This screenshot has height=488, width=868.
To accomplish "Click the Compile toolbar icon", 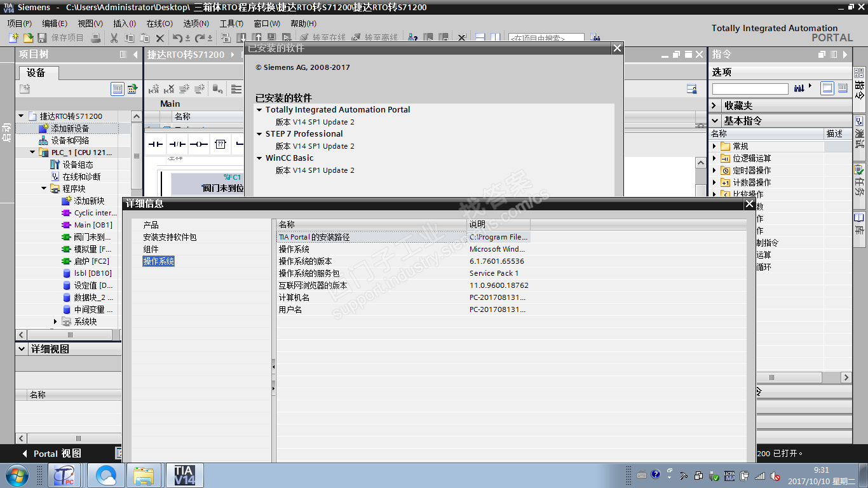I will [226, 38].
